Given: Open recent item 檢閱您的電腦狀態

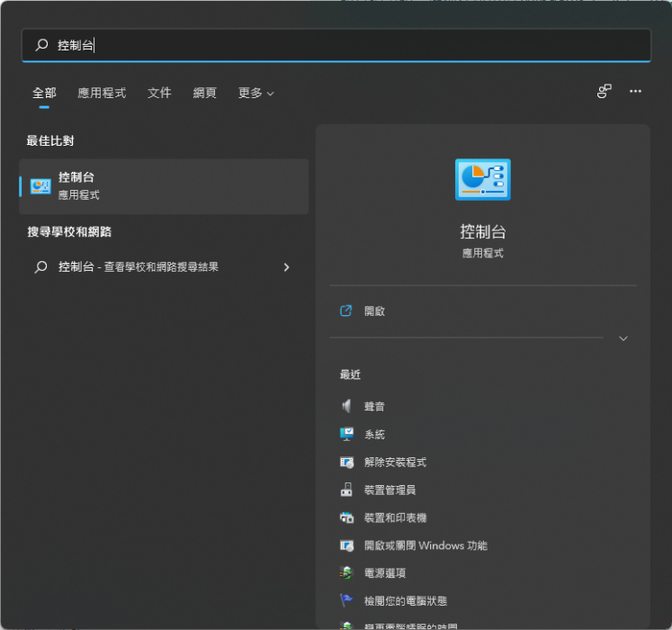Looking at the screenshot, I should [406, 601].
